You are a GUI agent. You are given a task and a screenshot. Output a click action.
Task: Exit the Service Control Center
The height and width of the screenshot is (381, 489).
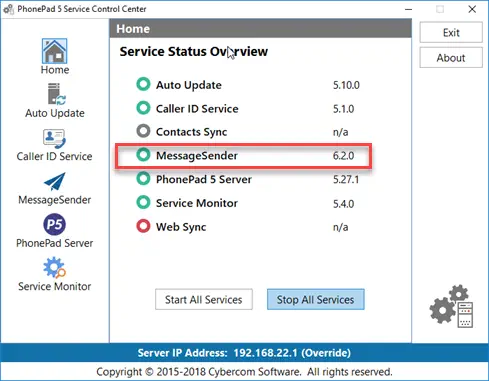[451, 32]
